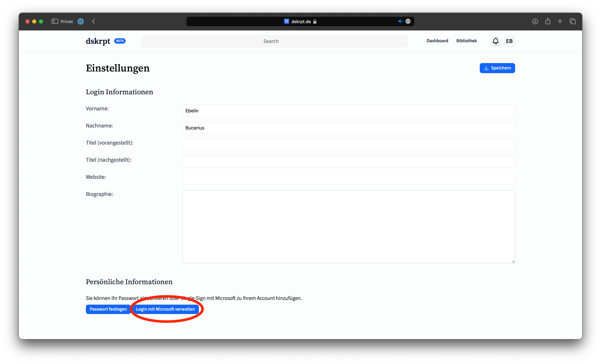Mute the tab audio speaker icon
Image resolution: width=601 pixels, height=364 pixels.
tap(400, 21)
